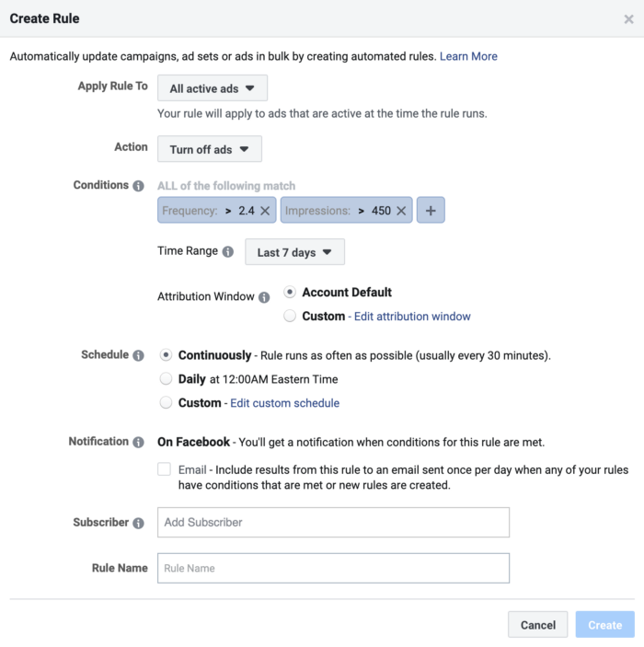Click info icon beside Time Range
Screen dimensions: 644x647
point(227,251)
